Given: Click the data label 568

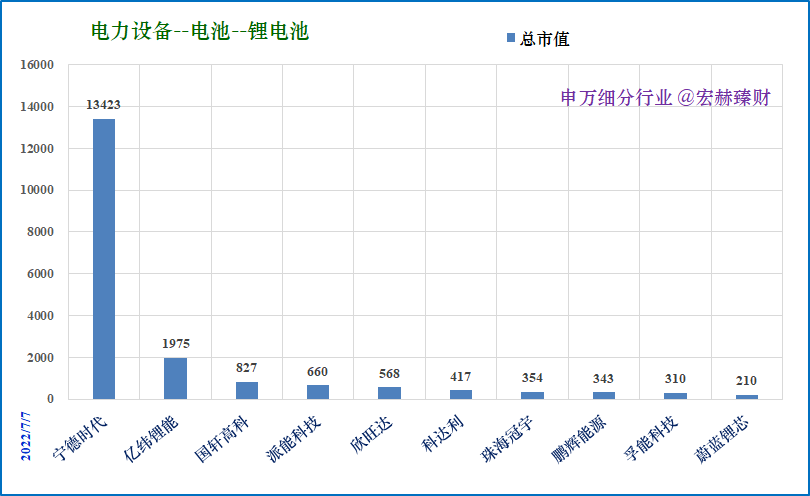Looking at the screenshot, I should [x=389, y=374].
